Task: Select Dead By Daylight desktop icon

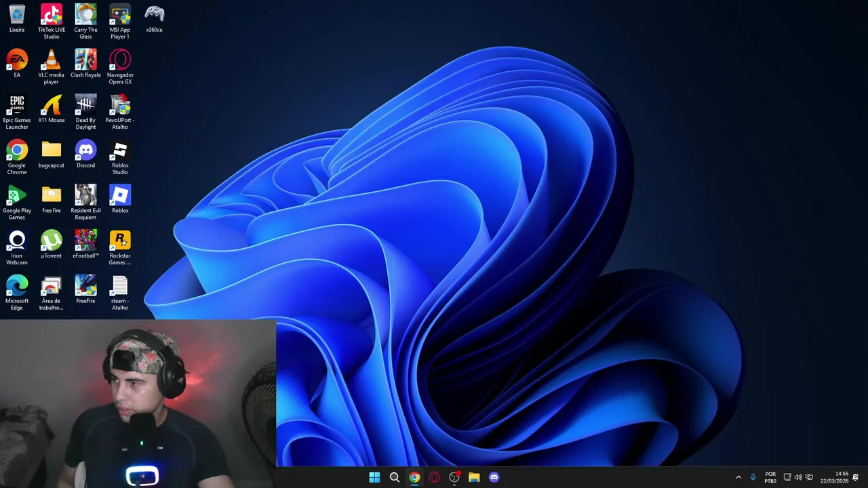Action: pos(85,112)
